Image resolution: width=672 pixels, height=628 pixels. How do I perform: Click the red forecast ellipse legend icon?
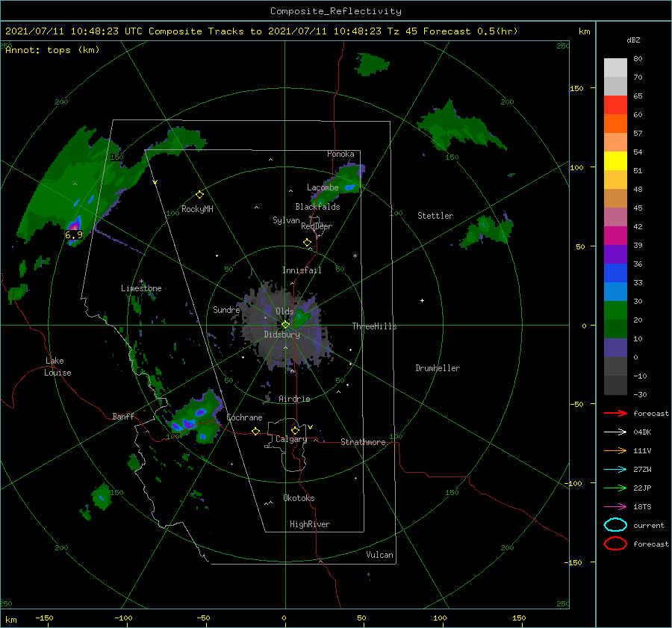tap(615, 544)
